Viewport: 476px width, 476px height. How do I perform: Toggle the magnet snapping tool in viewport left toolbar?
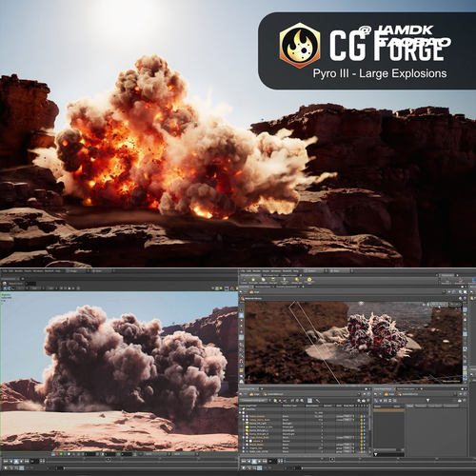[x=241, y=361]
